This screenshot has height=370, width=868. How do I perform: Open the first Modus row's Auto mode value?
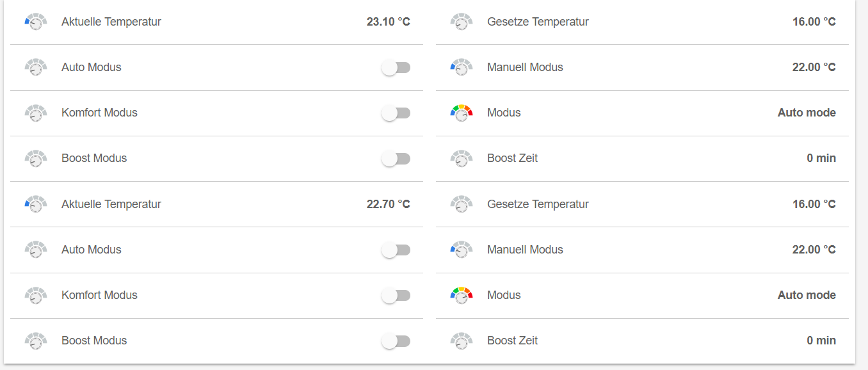(807, 113)
